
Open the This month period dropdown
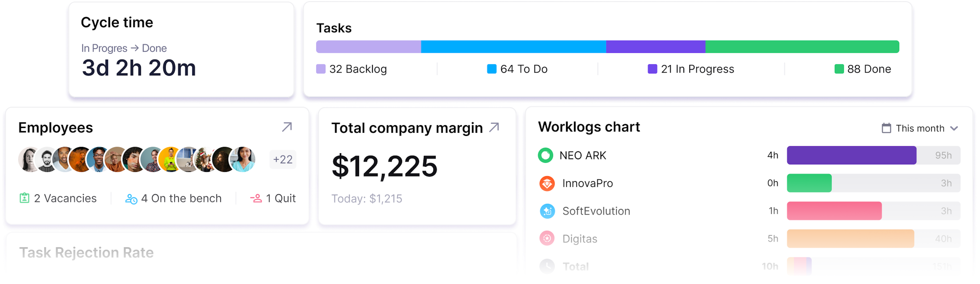pyautogui.click(x=920, y=128)
